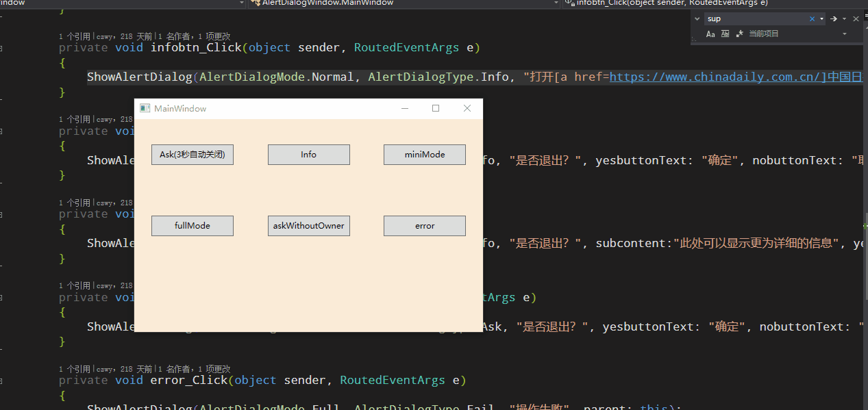Image resolution: width=868 pixels, height=410 pixels.
Task: Minimize the MainWindow dialog
Action: (x=405, y=108)
